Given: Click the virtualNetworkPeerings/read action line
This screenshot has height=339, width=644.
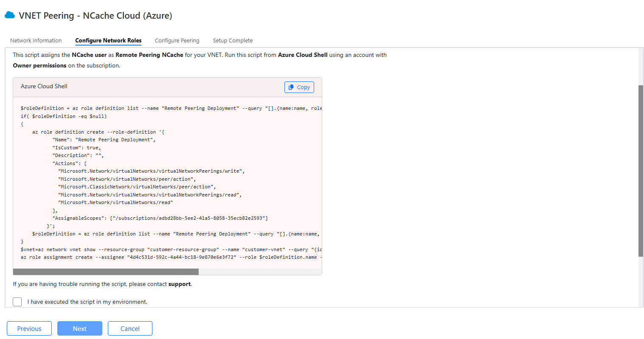Looking at the screenshot, I should 150,195.
